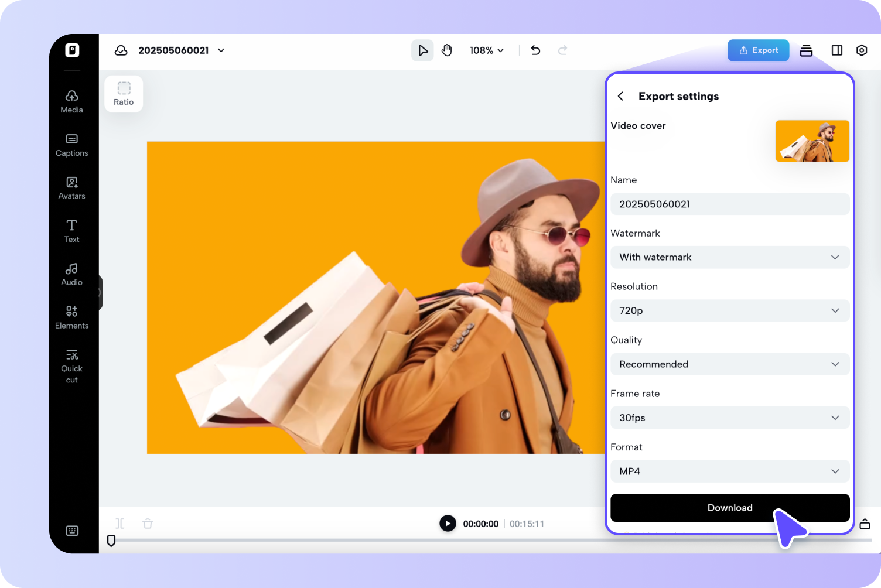The width and height of the screenshot is (881, 588).
Task: Delete selected clip with trash icon
Action: [148, 524]
